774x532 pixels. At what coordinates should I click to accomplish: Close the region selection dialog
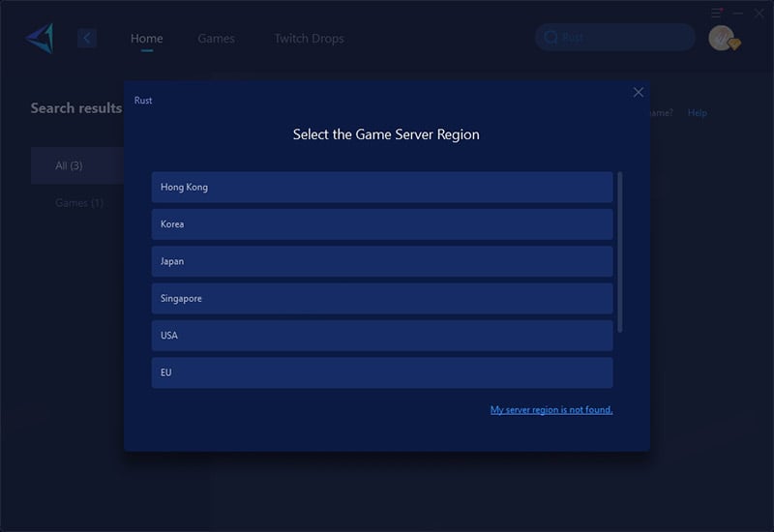pos(639,92)
